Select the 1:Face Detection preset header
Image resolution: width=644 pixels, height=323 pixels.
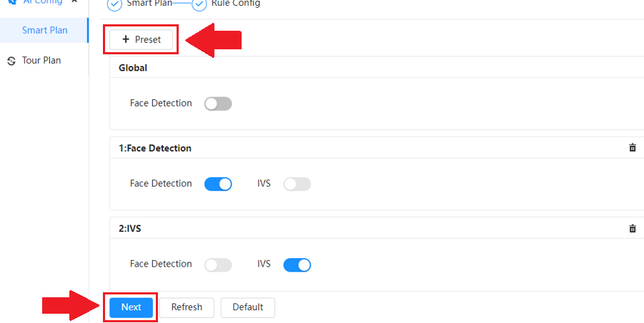155,148
